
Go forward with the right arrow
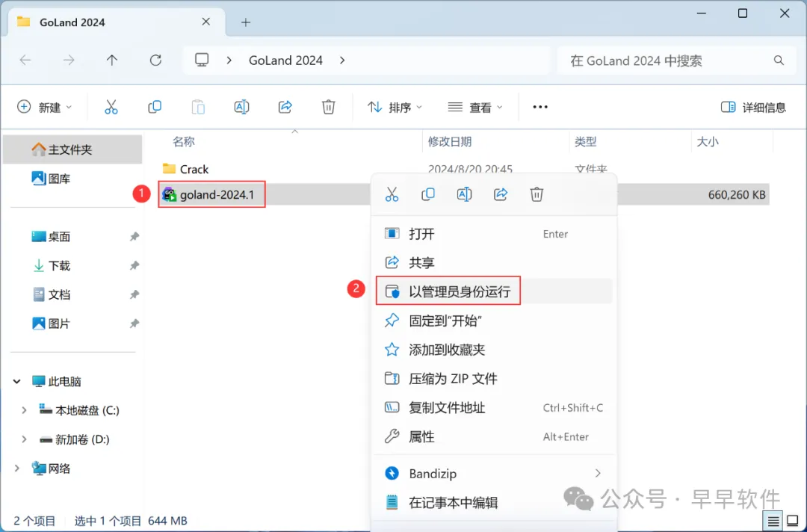coord(69,61)
